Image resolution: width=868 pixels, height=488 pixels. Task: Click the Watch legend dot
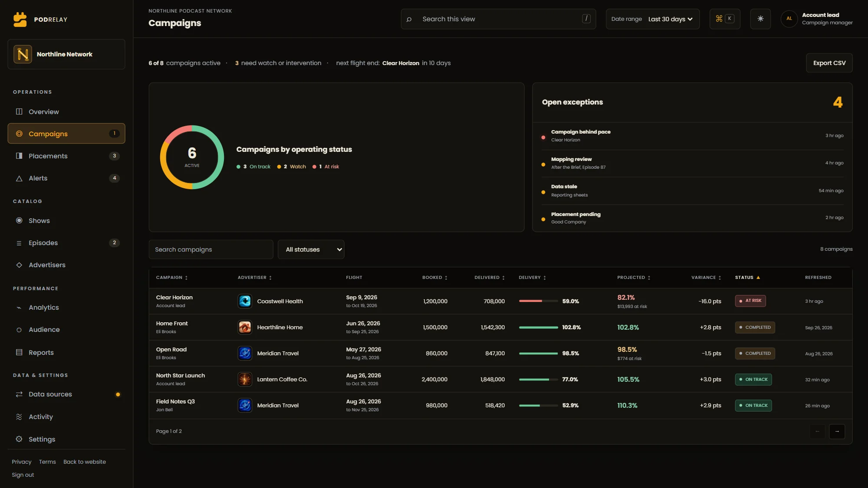(279, 167)
